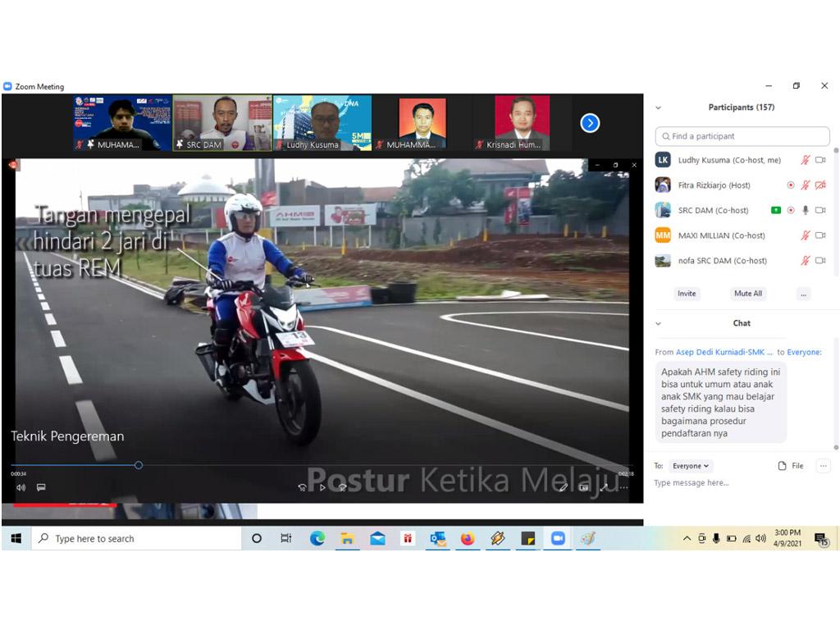This screenshot has width=840, height=630.
Task: Collapse the Participants panel chevron
Action: click(x=658, y=107)
